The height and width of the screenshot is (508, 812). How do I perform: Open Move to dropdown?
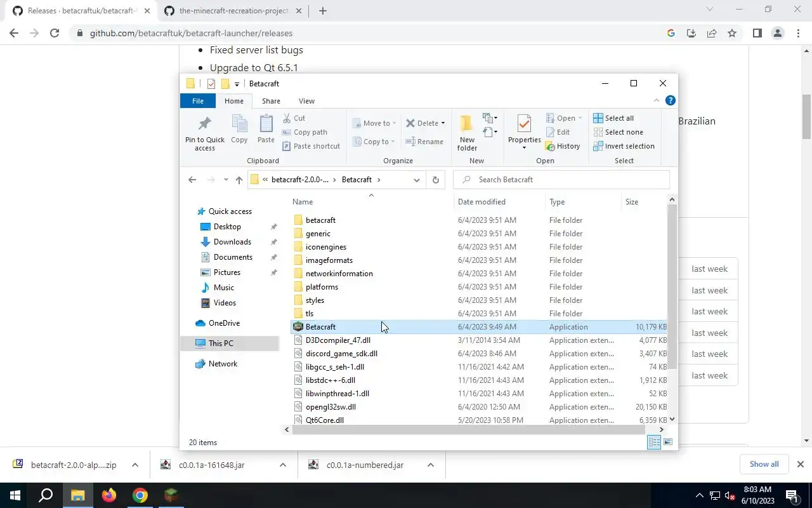(375, 123)
